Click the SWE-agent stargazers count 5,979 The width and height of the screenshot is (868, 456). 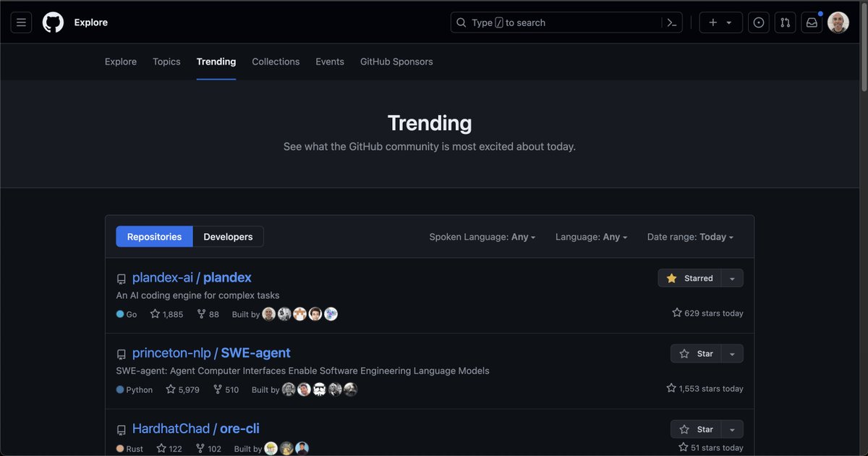point(182,389)
